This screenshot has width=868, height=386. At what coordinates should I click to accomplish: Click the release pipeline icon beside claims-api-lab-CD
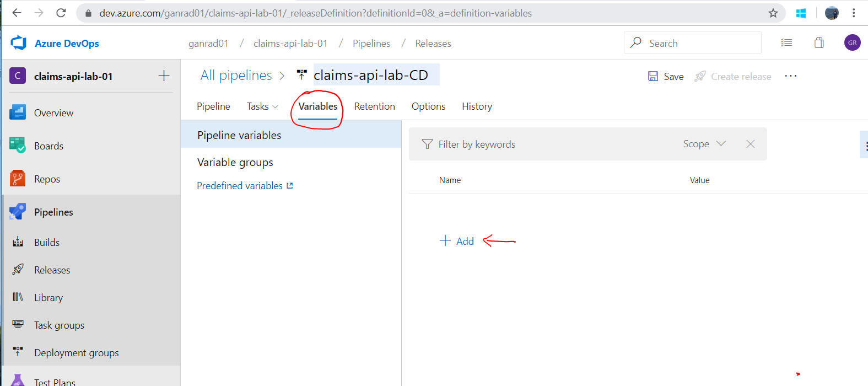[301, 74]
